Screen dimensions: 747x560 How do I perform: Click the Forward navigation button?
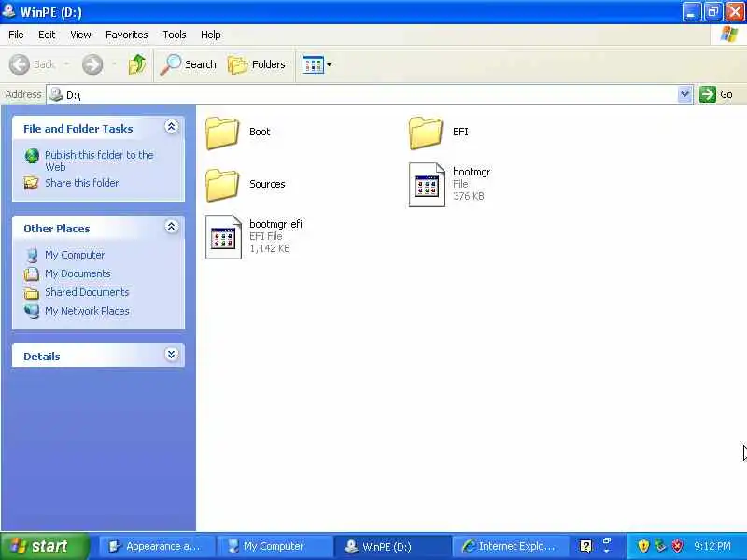92,64
